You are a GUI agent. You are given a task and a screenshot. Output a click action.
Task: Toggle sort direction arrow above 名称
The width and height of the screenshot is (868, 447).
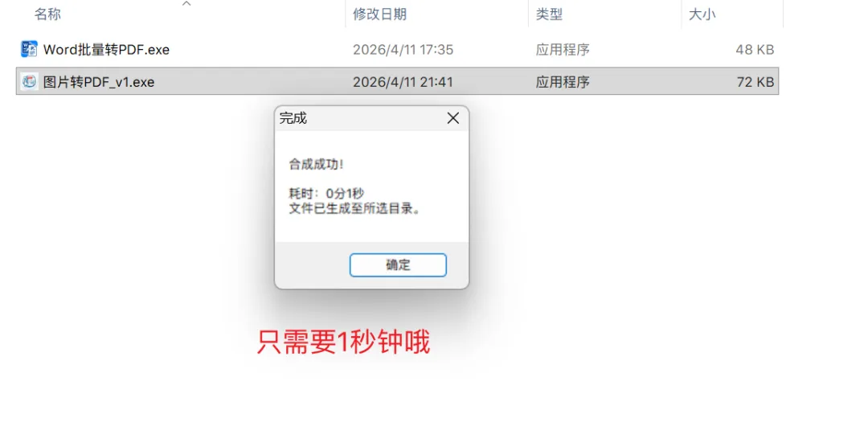(x=186, y=4)
